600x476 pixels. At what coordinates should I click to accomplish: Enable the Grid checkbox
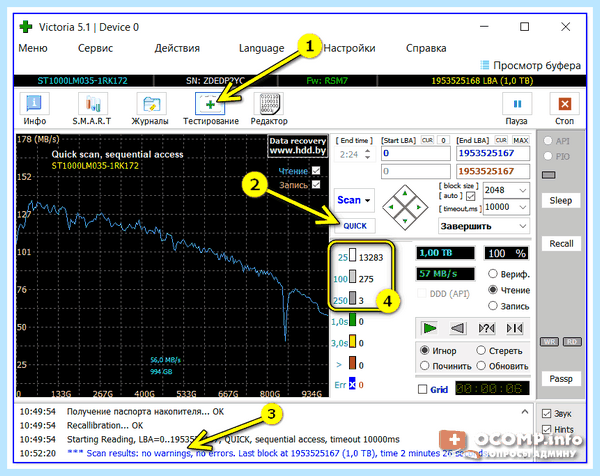pos(422,390)
